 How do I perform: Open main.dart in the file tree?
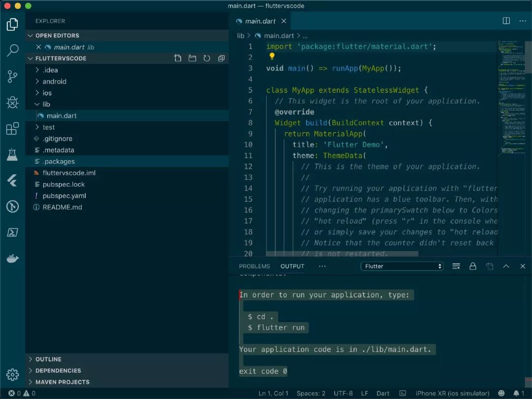(x=127, y=116)
